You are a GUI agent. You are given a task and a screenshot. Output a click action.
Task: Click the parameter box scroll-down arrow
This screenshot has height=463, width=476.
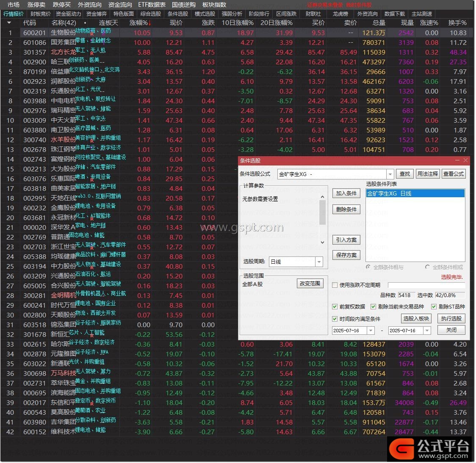[322, 243]
